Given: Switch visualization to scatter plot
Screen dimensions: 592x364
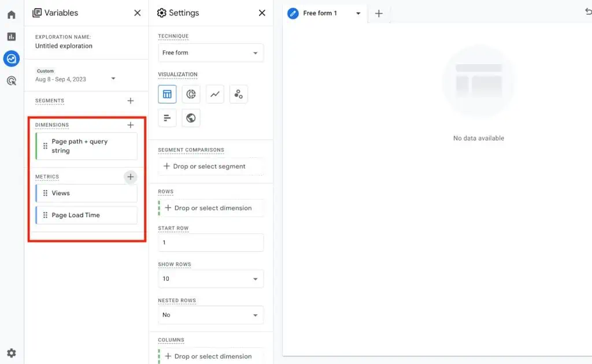Looking at the screenshot, I should tap(239, 94).
